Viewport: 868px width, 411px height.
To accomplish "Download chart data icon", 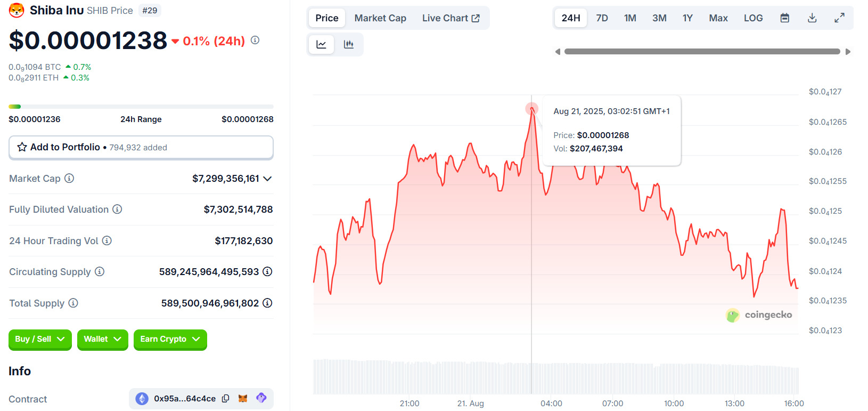I will 812,18.
